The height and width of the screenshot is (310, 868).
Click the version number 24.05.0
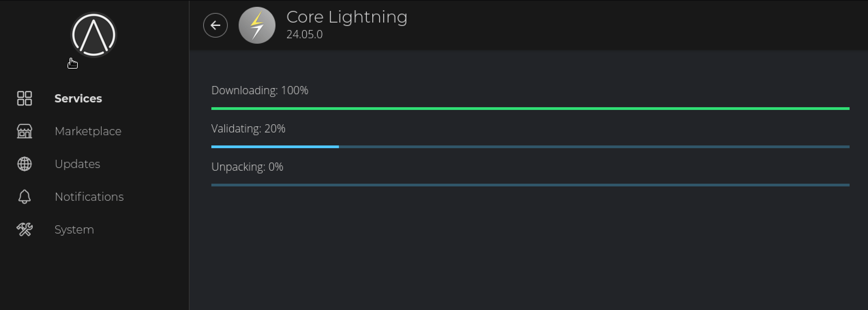(x=304, y=34)
